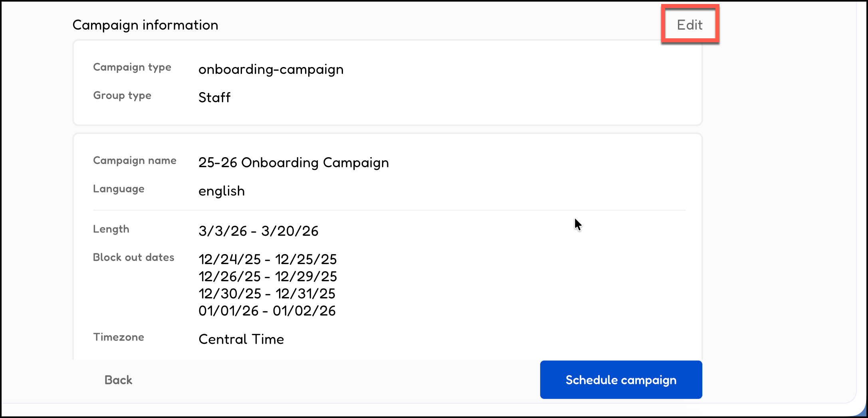Select block out date 12/26/25 - 12/29/25

point(268,276)
